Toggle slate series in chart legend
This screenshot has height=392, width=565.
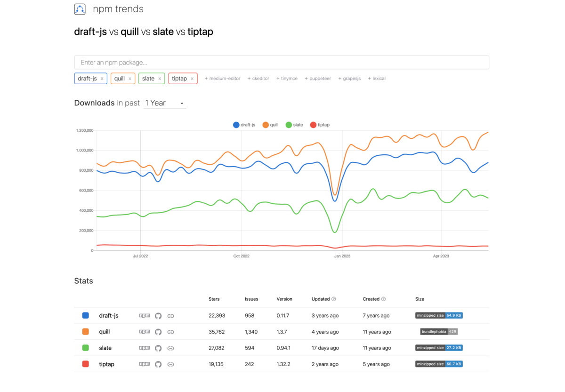294,125
